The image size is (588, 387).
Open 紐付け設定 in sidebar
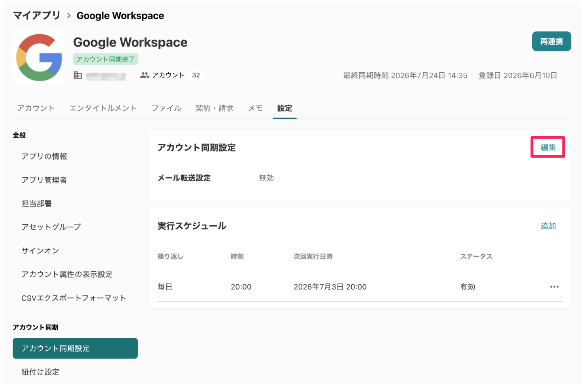[x=40, y=372]
